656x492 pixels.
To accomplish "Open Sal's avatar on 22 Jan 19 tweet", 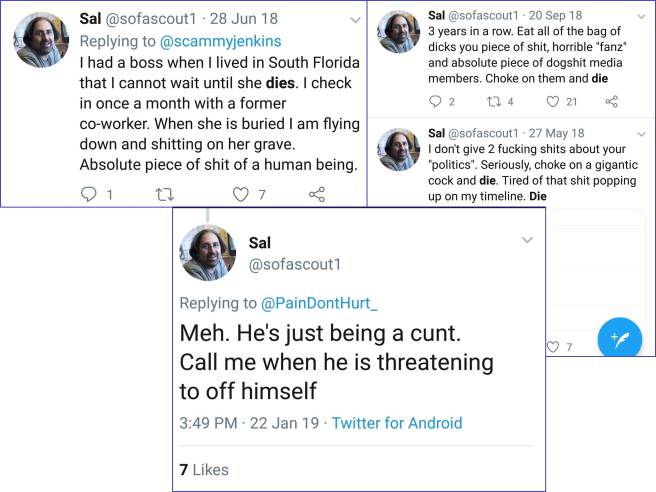I will [207, 252].
